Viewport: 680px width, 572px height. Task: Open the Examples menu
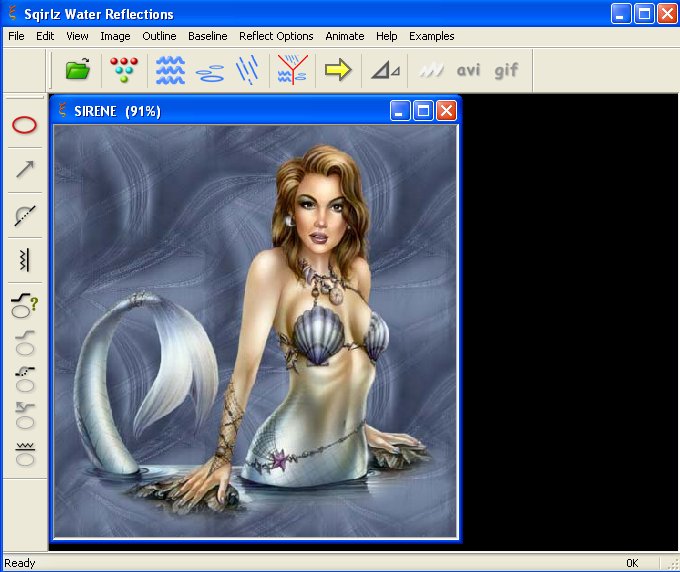coord(432,36)
